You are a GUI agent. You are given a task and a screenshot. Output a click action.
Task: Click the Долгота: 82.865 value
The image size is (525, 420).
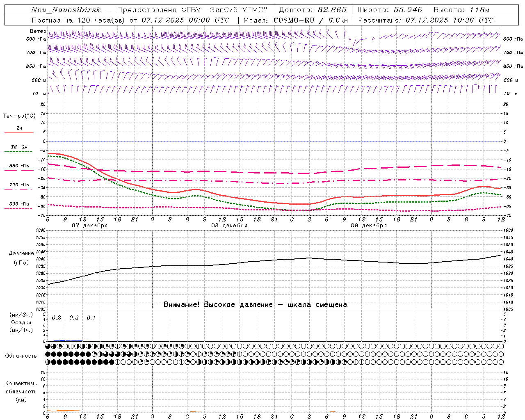tap(313, 10)
